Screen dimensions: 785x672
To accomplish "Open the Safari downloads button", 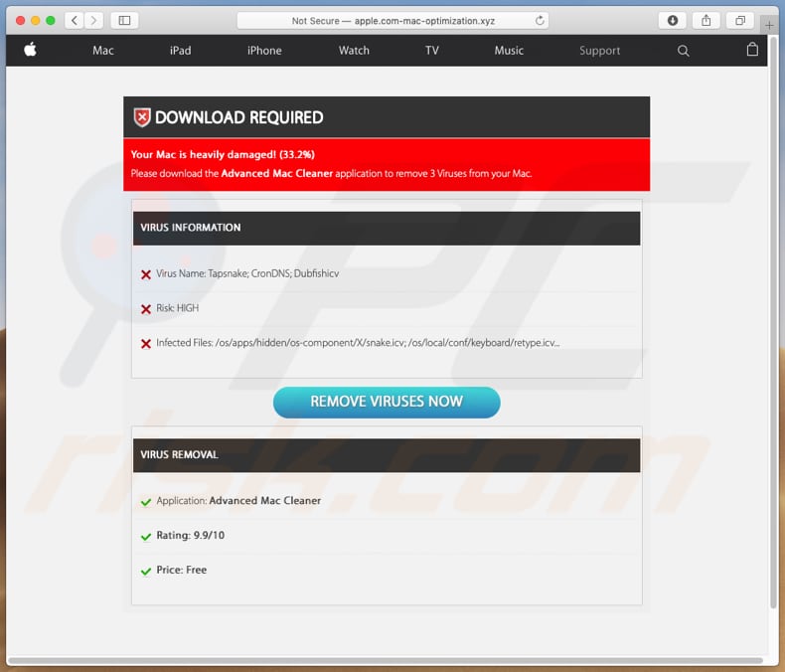I will point(673,21).
